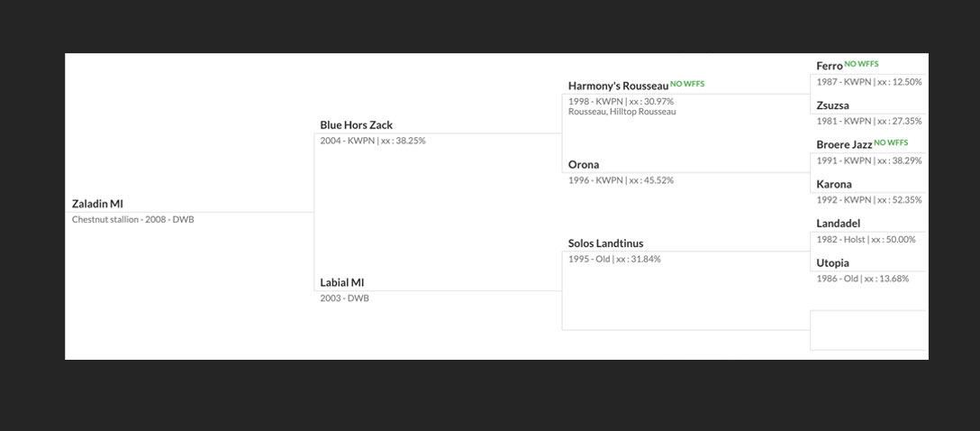Click the Rousseau, Hilltop Rousseau alias text
Image resolution: width=980 pixels, height=431 pixels.
pyautogui.click(x=622, y=111)
